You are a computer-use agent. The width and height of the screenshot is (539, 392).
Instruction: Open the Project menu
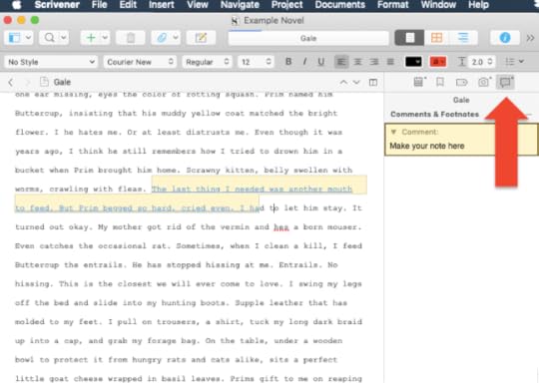click(287, 5)
